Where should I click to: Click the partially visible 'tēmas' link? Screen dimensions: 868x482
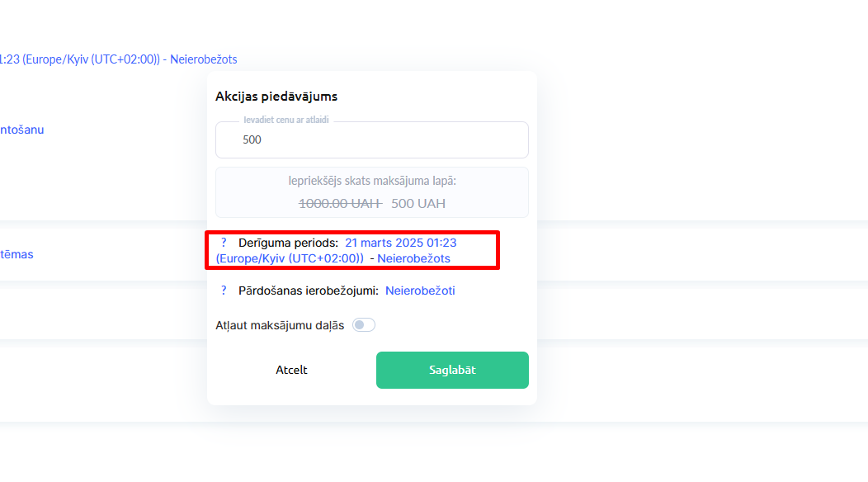(x=17, y=254)
